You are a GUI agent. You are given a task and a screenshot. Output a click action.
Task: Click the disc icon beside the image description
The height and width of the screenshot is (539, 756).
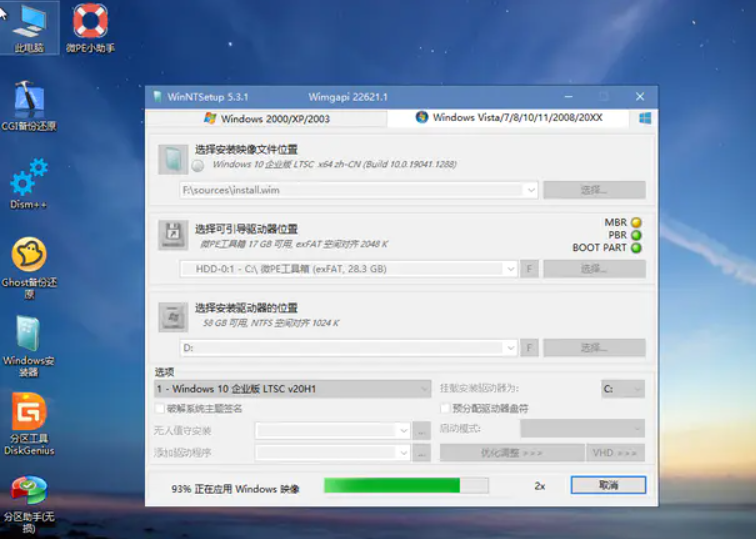click(x=198, y=165)
